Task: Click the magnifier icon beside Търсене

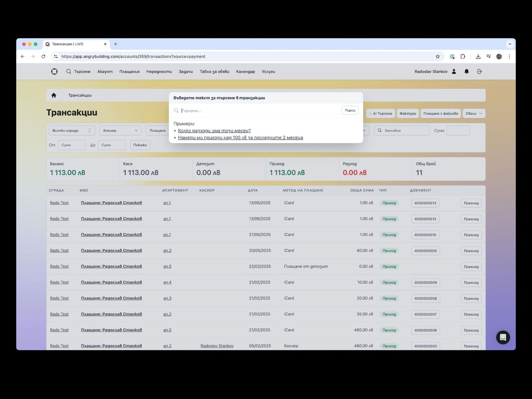Action: point(69,71)
